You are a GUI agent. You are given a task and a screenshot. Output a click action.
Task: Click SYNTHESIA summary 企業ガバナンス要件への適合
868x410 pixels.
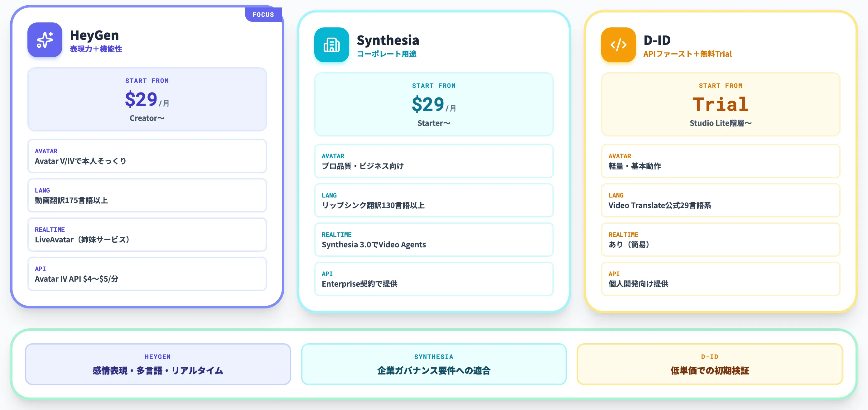[434, 364]
